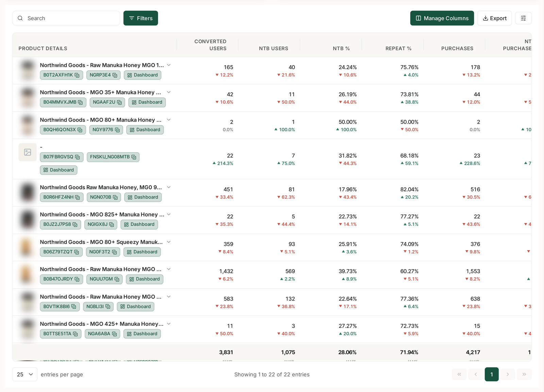
Task: Copy ASIN B0QH6QON3X to clipboard
Action: [80, 130]
